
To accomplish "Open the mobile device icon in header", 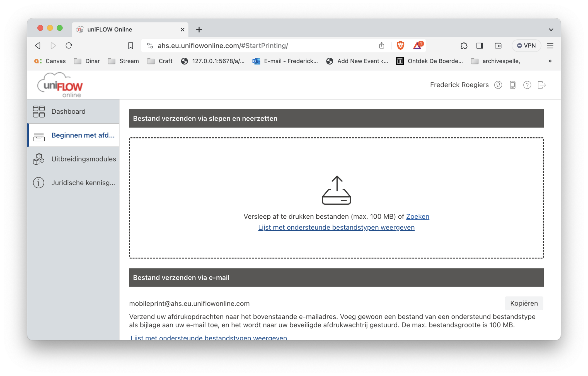I will [512, 85].
